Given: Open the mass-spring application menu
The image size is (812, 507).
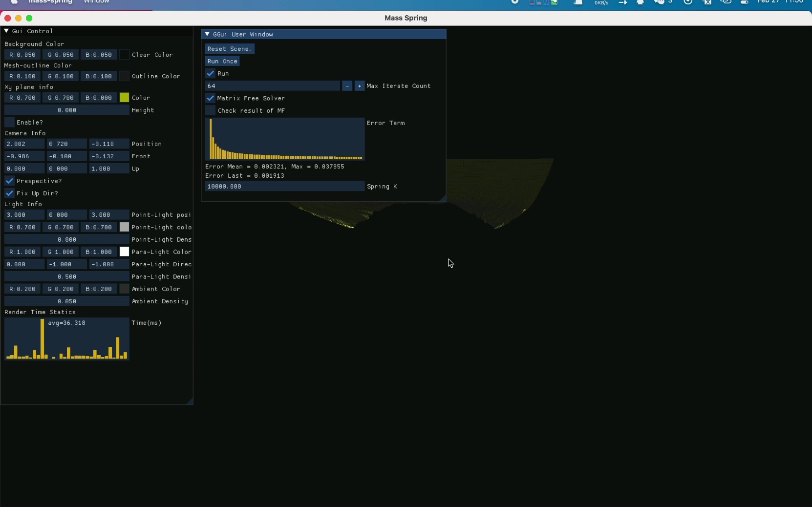Looking at the screenshot, I should click(50, 2).
